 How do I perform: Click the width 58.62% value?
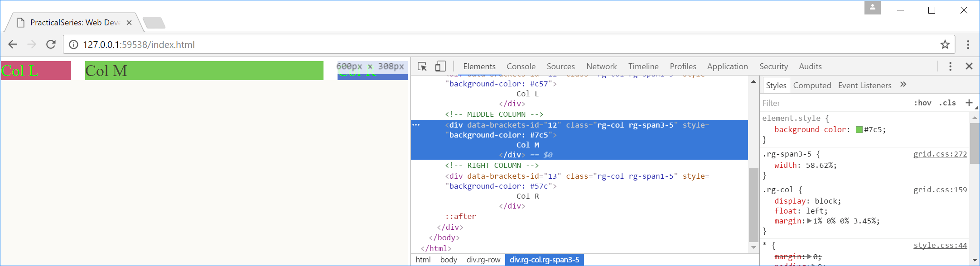(x=820, y=166)
